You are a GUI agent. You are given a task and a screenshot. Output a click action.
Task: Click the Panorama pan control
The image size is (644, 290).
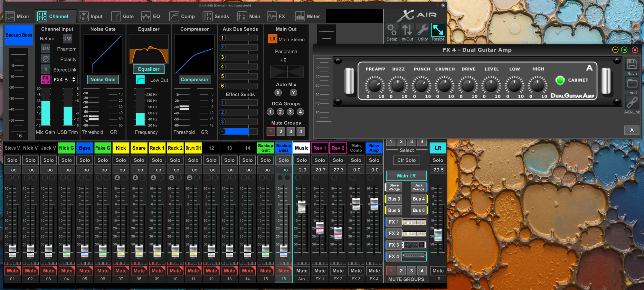[x=287, y=71]
